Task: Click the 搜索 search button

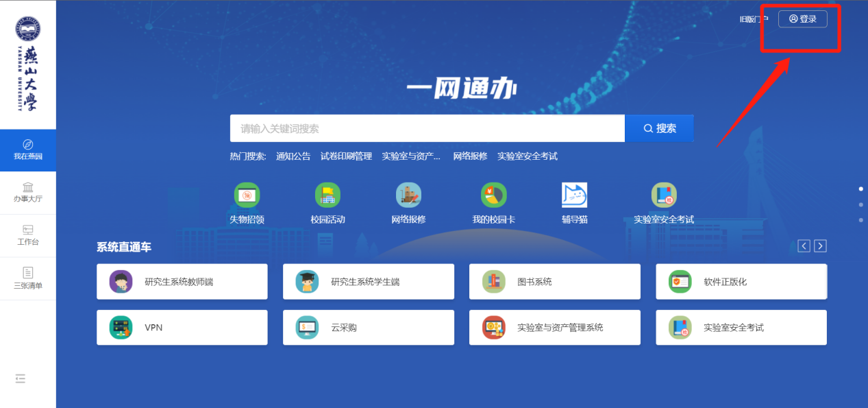Action: (660, 128)
